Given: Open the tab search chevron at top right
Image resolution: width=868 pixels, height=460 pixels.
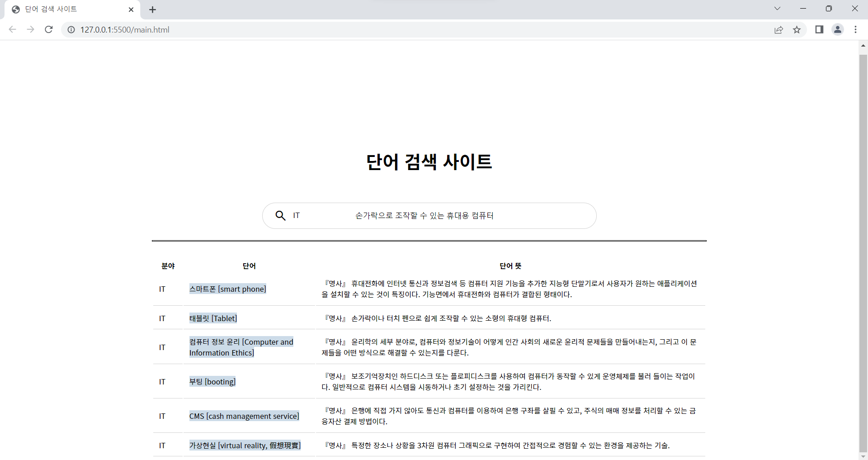Looking at the screenshot, I should pos(778,9).
